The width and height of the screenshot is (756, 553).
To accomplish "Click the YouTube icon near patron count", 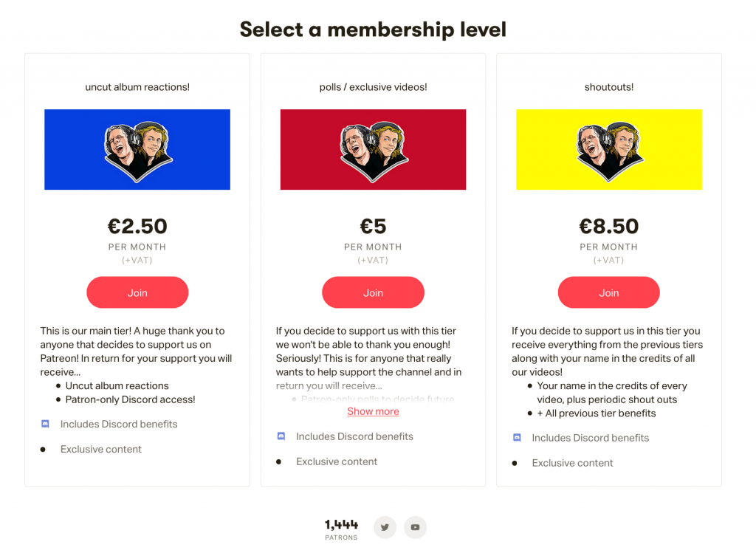I will [x=416, y=527].
